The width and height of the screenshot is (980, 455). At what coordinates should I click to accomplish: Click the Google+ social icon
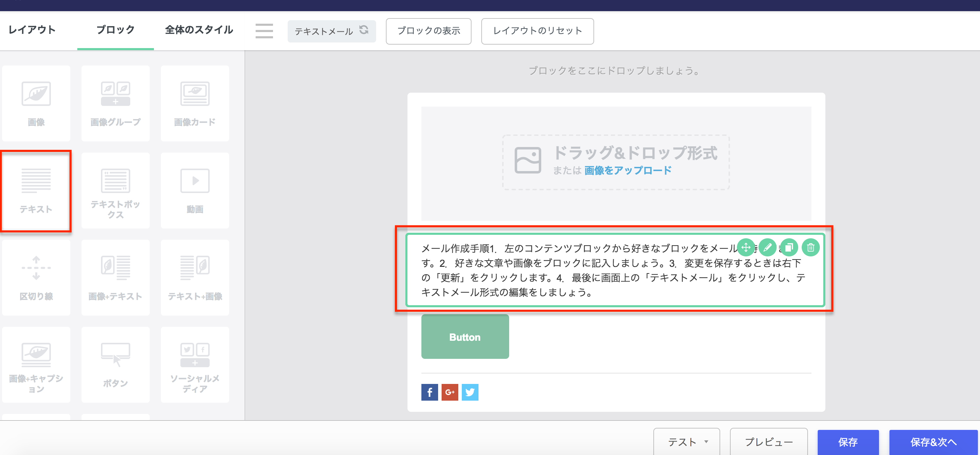point(450,392)
